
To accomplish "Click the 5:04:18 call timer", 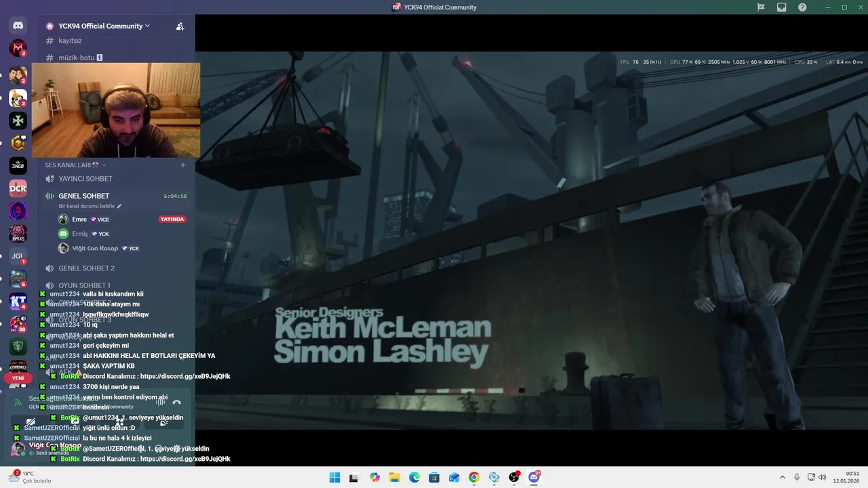I will coord(175,197).
